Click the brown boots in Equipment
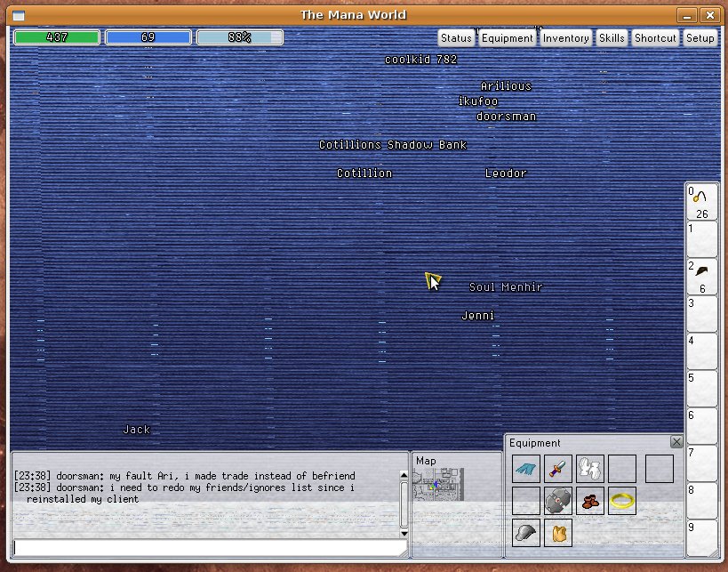The image size is (728, 572). pyautogui.click(x=590, y=502)
